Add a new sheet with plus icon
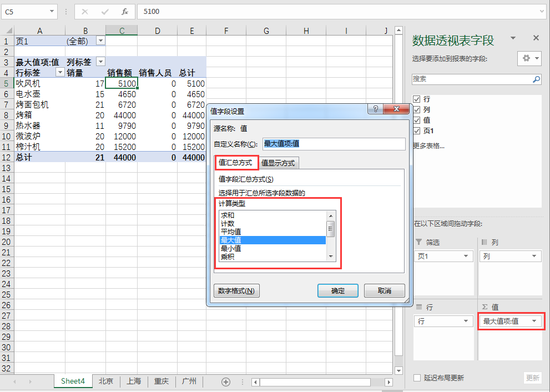The height and width of the screenshot is (392, 550). (226, 382)
